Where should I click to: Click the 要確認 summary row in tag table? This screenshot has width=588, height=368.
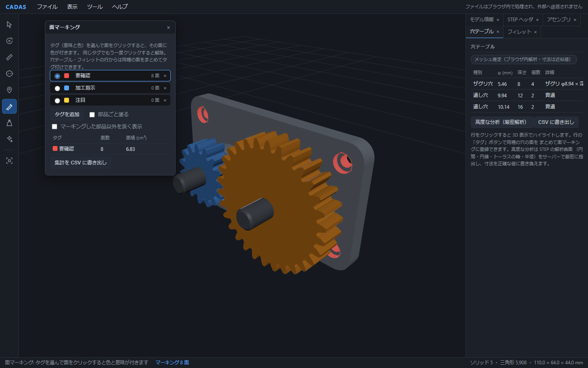click(x=110, y=149)
